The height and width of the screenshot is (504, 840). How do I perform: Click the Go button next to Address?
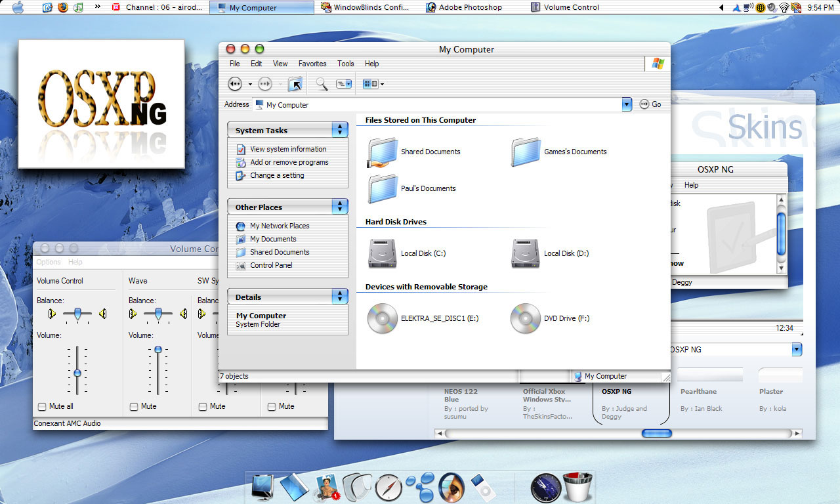650,104
